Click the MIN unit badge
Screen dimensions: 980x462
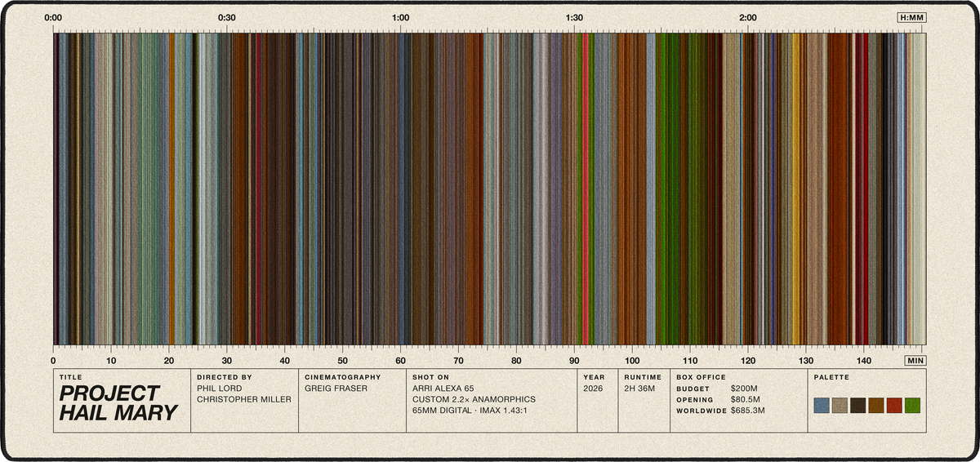tap(915, 360)
